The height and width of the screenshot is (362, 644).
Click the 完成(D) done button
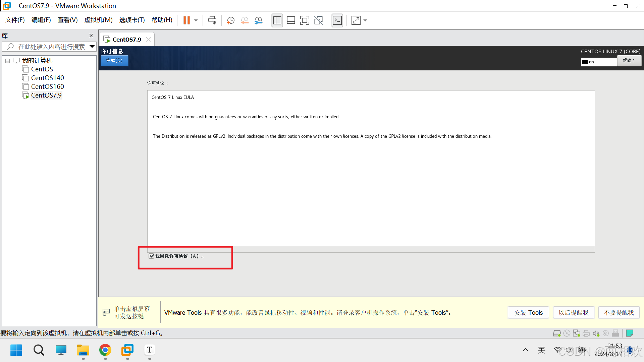click(114, 61)
